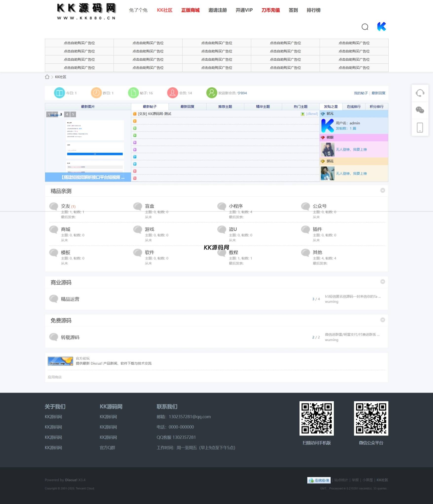Image resolution: width=433 pixels, height=504 pixels.
Task: Open the mobile phone sidebar icon
Action: point(420,127)
